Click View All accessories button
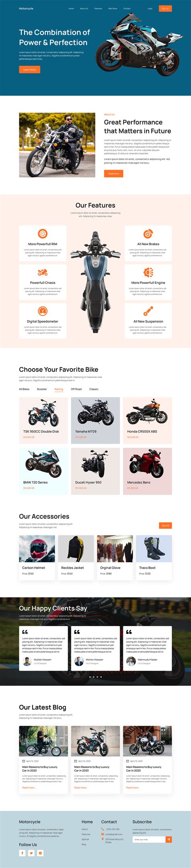The height and width of the screenshot is (868, 191). tap(165, 525)
